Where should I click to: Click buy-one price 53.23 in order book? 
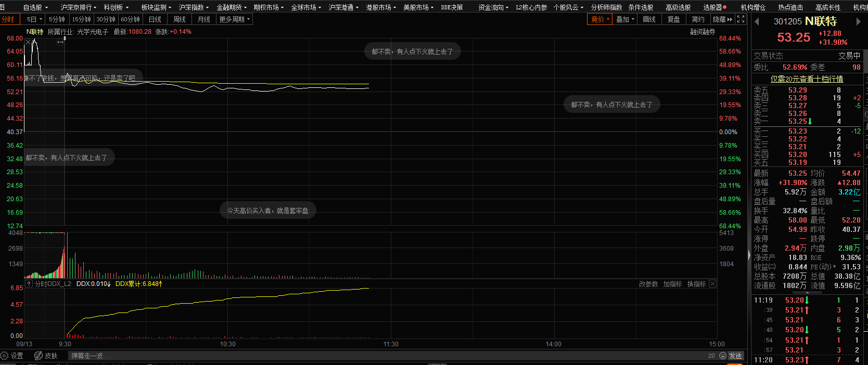tap(797, 131)
